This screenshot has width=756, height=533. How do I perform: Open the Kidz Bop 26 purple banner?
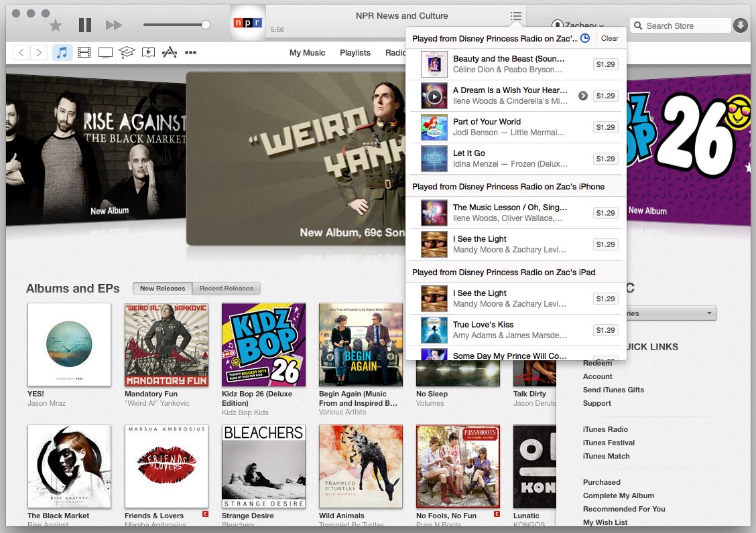(x=688, y=149)
